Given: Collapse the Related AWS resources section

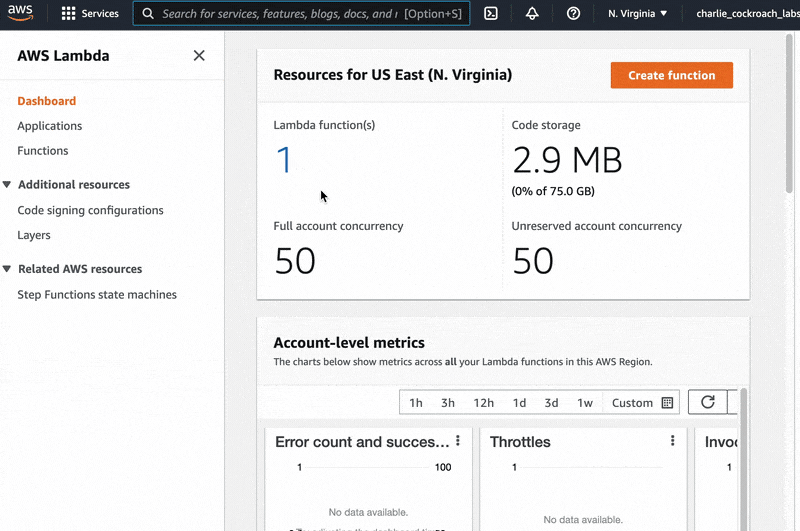Looking at the screenshot, I should tap(8, 269).
